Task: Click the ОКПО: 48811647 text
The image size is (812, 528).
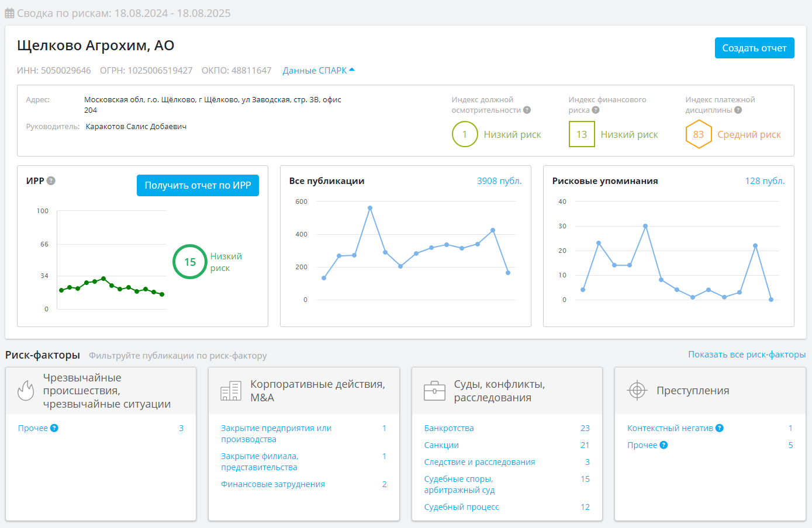Action: tap(237, 70)
